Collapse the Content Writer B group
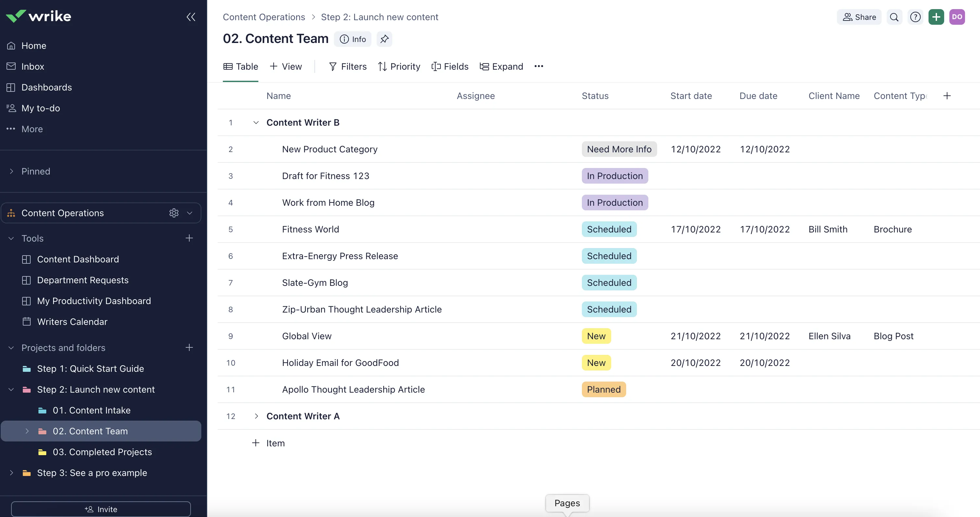 pos(256,122)
